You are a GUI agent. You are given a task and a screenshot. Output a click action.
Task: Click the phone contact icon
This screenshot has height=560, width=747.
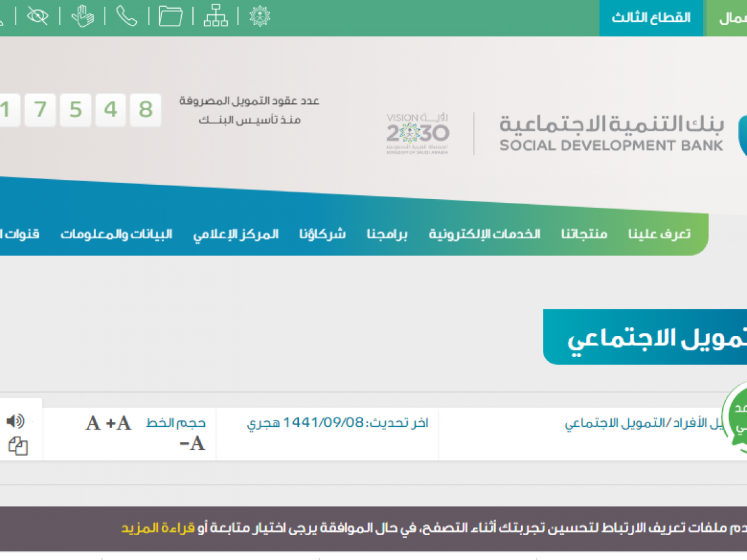[126, 16]
